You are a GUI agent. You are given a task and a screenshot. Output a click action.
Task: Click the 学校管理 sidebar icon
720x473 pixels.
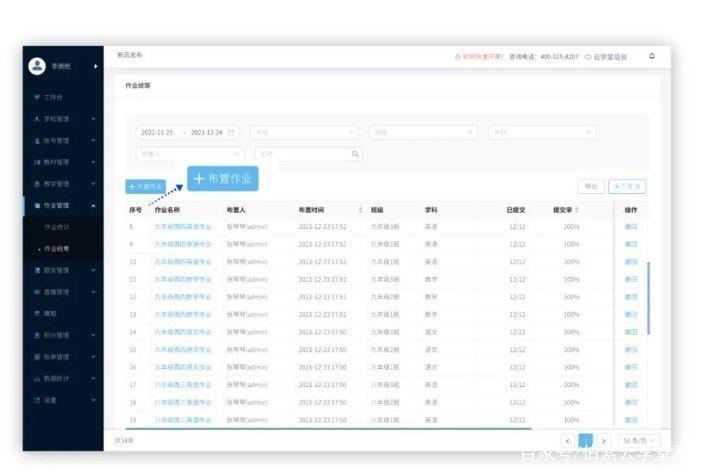(37, 119)
